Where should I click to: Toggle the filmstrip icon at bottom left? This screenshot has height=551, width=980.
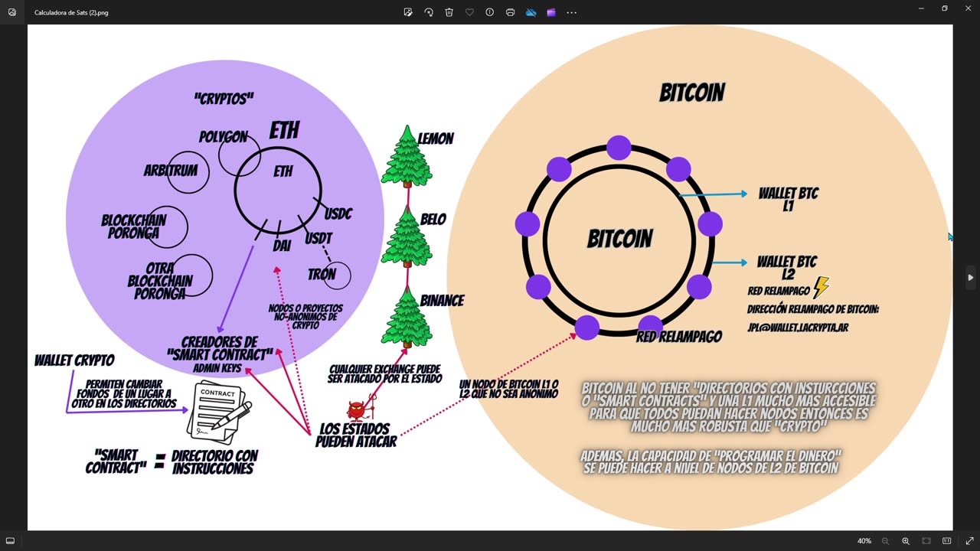coord(11,541)
